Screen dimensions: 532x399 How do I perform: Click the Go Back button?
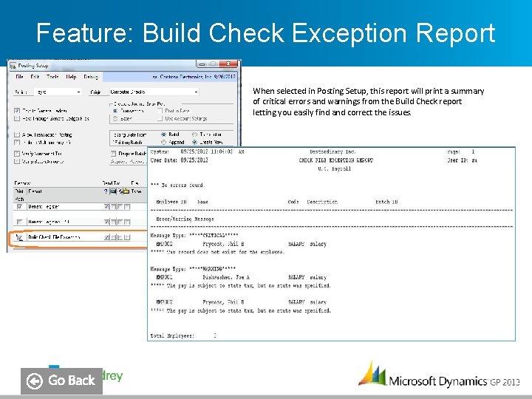click(61, 381)
